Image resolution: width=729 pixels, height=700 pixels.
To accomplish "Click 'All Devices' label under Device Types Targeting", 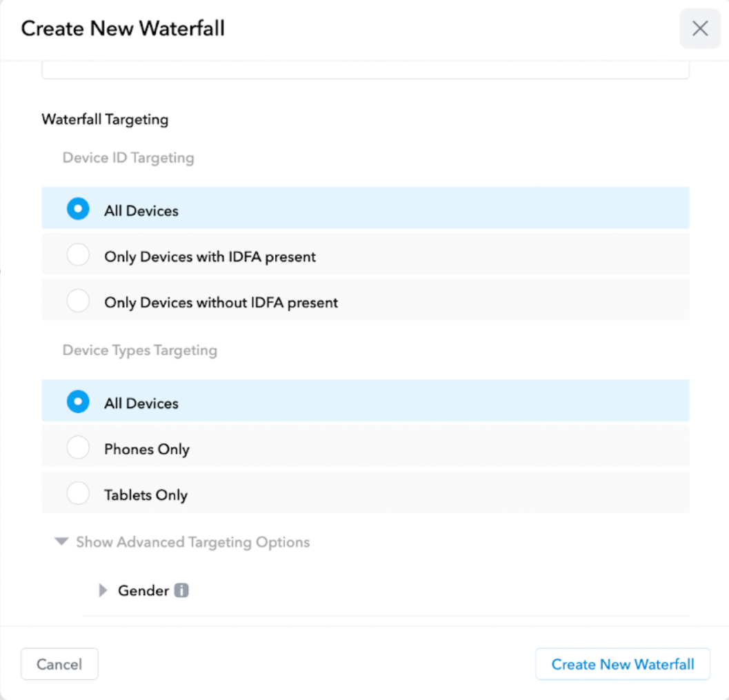I will (x=141, y=403).
